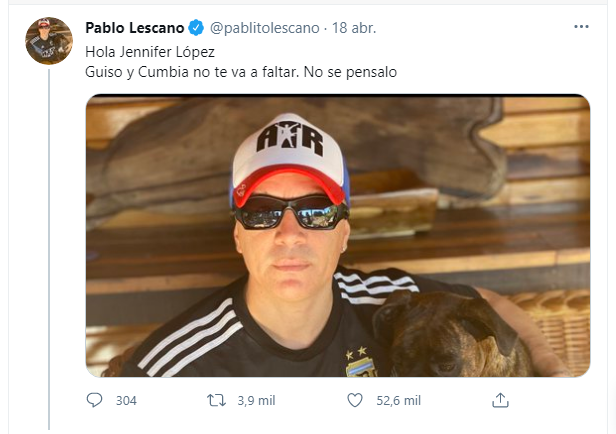Viewport: 616px width, 434px height.
Task: Click the Pablo Lescano display name
Action: [135, 28]
